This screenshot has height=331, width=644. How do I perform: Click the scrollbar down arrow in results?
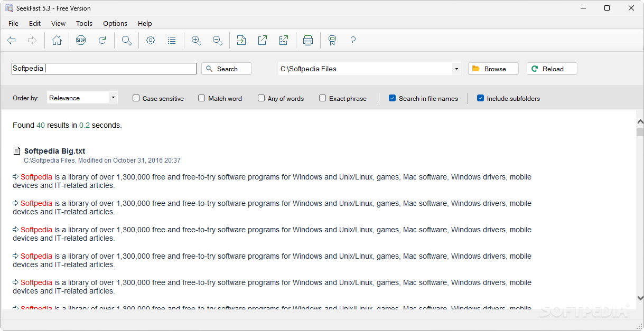[x=640, y=298]
